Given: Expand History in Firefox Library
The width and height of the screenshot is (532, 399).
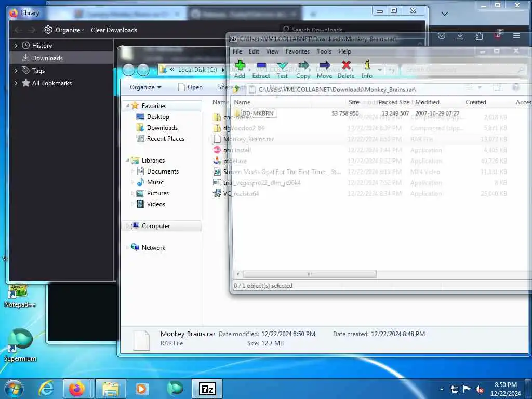Looking at the screenshot, I should coord(16,46).
